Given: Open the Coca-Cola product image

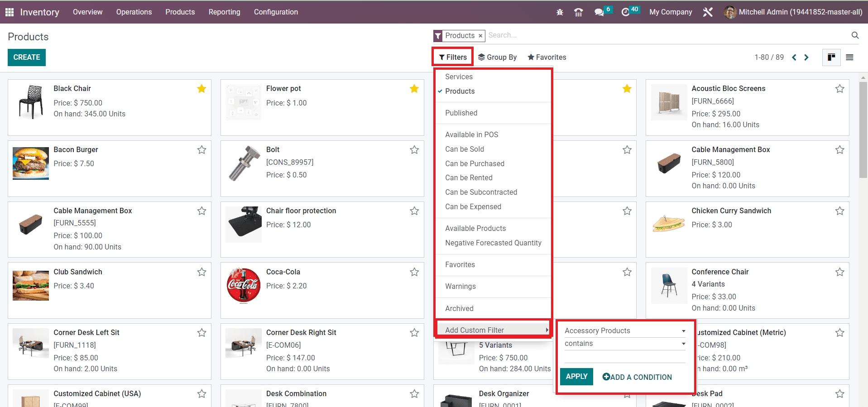Looking at the screenshot, I should tap(244, 285).
